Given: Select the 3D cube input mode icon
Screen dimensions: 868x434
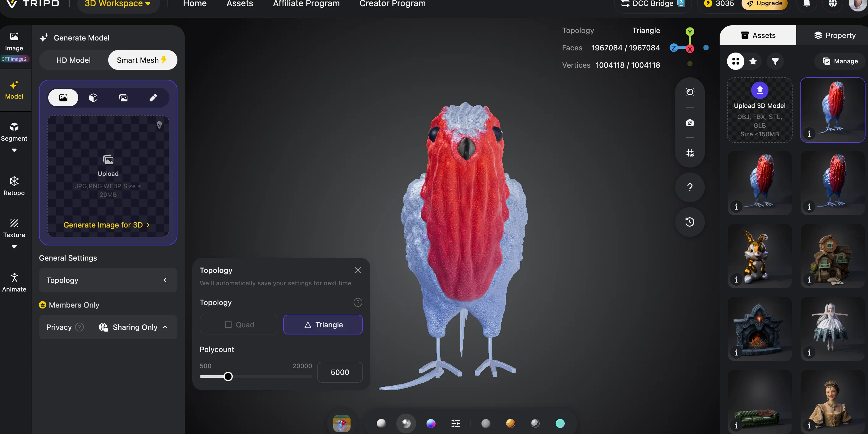Looking at the screenshot, I should pos(93,98).
